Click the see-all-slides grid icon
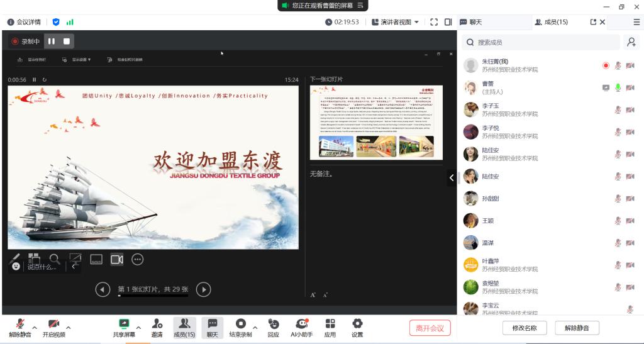Viewport: 644px width, 344px height. (34, 258)
